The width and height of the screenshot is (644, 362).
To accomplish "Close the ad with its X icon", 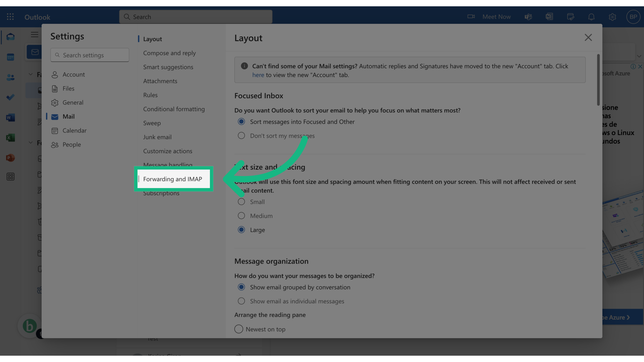I will 640,66.
